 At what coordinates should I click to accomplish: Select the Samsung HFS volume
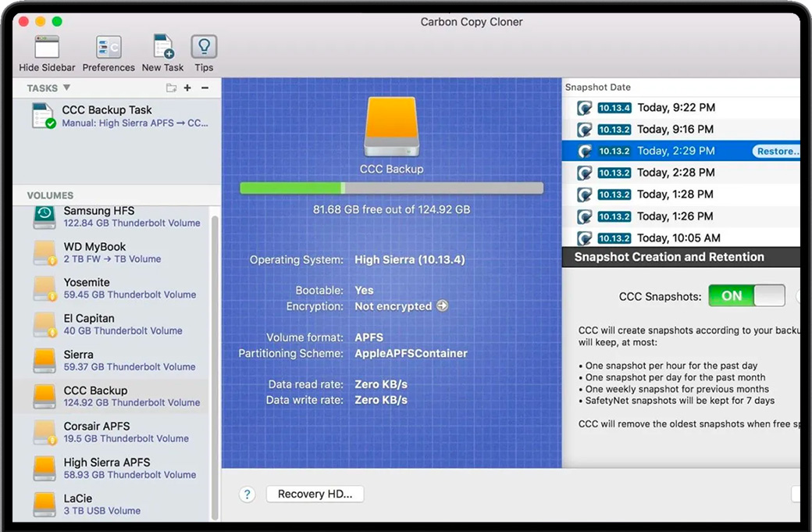109,216
